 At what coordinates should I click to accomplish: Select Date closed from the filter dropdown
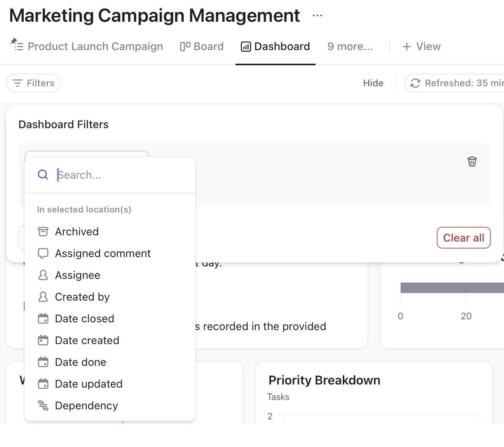point(84,318)
